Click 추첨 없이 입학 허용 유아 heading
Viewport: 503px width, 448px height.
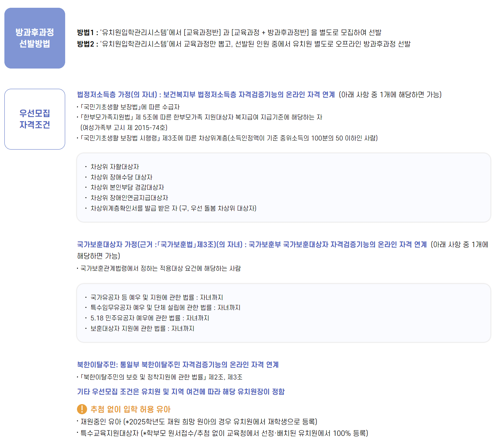point(131,409)
